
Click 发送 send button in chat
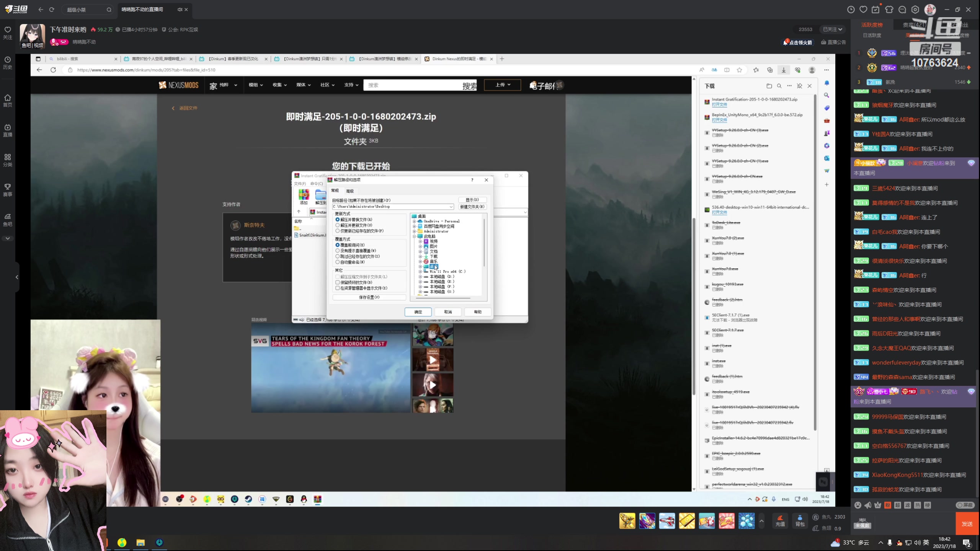tap(967, 524)
